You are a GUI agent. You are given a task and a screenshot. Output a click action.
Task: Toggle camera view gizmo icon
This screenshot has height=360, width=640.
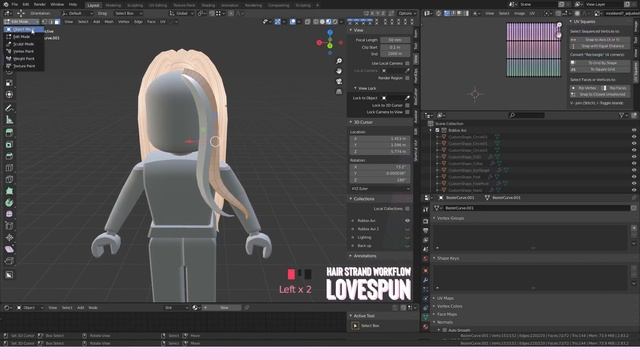click(339, 81)
